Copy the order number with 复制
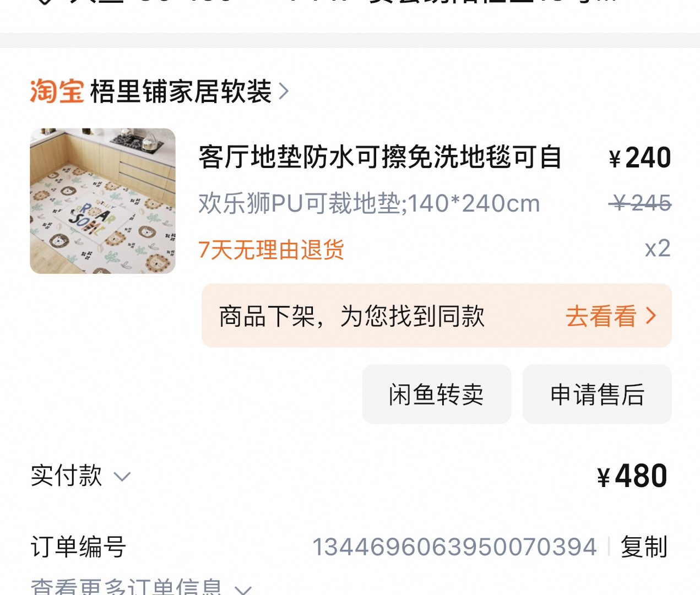 644,547
